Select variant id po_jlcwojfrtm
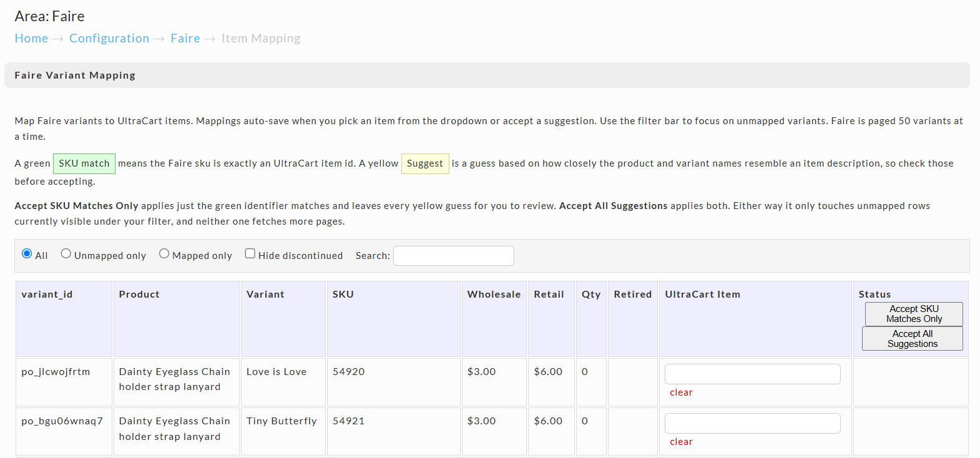 pos(56,372)
